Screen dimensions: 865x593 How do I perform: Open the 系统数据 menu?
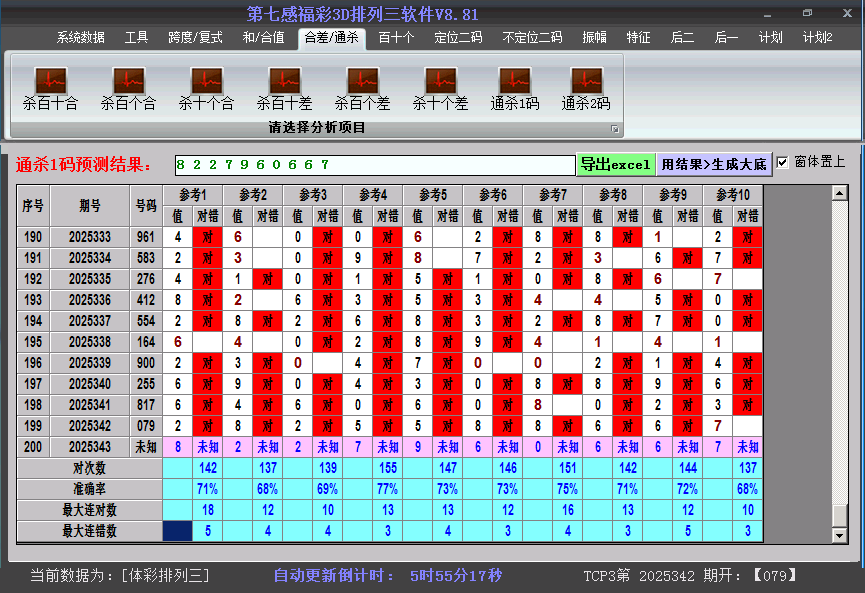[80, 38]
